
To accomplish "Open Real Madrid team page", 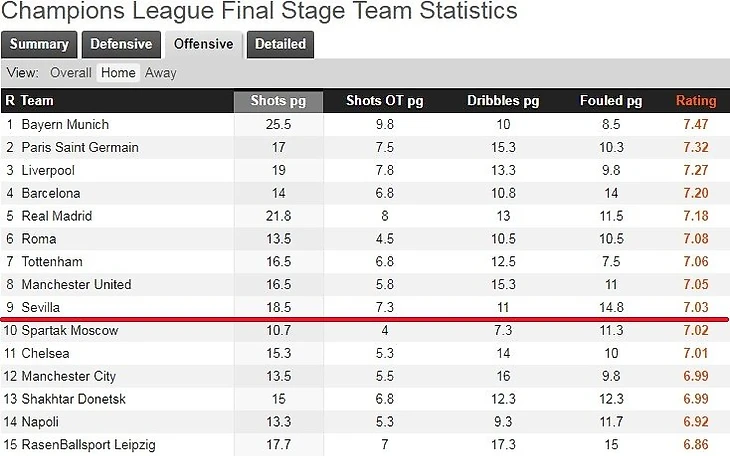I will 57,216.
